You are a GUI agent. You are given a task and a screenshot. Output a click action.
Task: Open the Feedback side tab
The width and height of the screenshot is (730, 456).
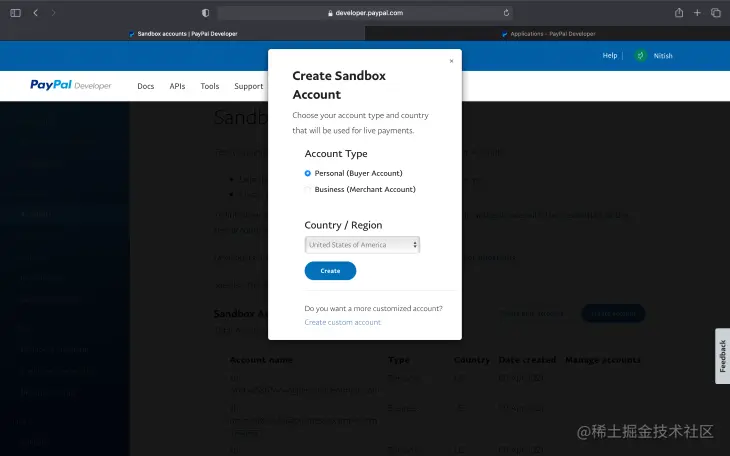(723, 356)
